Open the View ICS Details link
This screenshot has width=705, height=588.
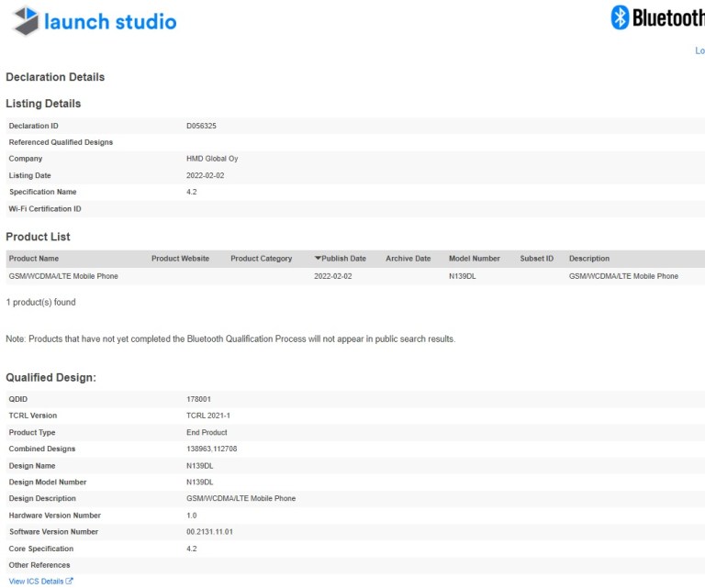36,582
